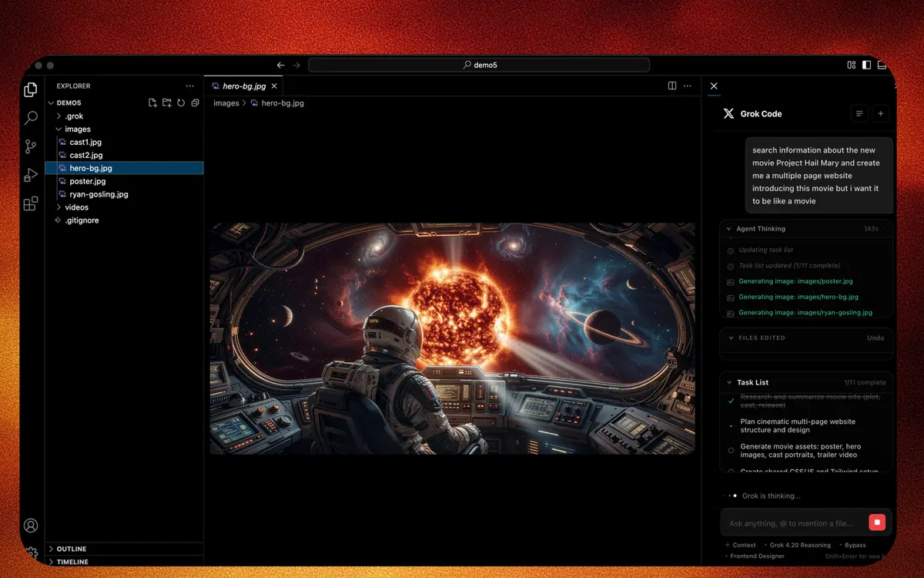This screenshot has width=924, height=578.
Task: Open the Explorer view in activity bar
Action: [x=31, y=90]
